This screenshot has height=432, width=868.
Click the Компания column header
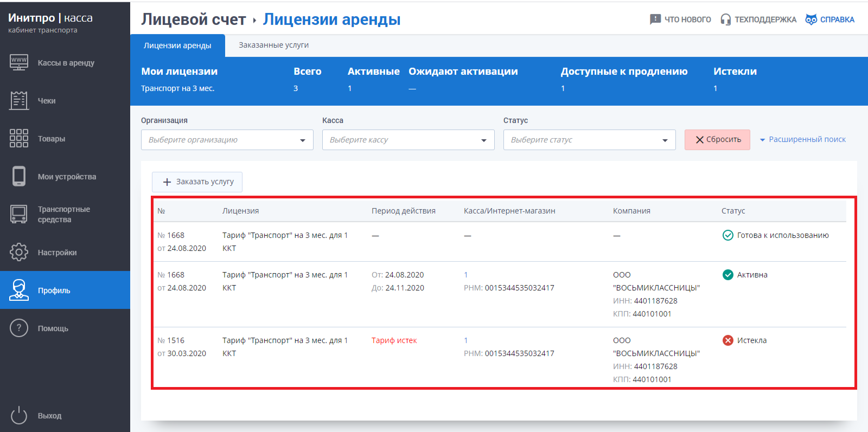pos(631,211)
